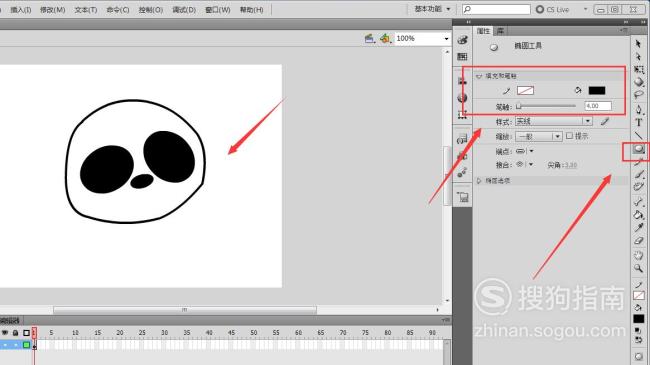The width and height of the screenshot is (650, 365).
Task: Open the 文本(T) menu
Action: [85, 10]
